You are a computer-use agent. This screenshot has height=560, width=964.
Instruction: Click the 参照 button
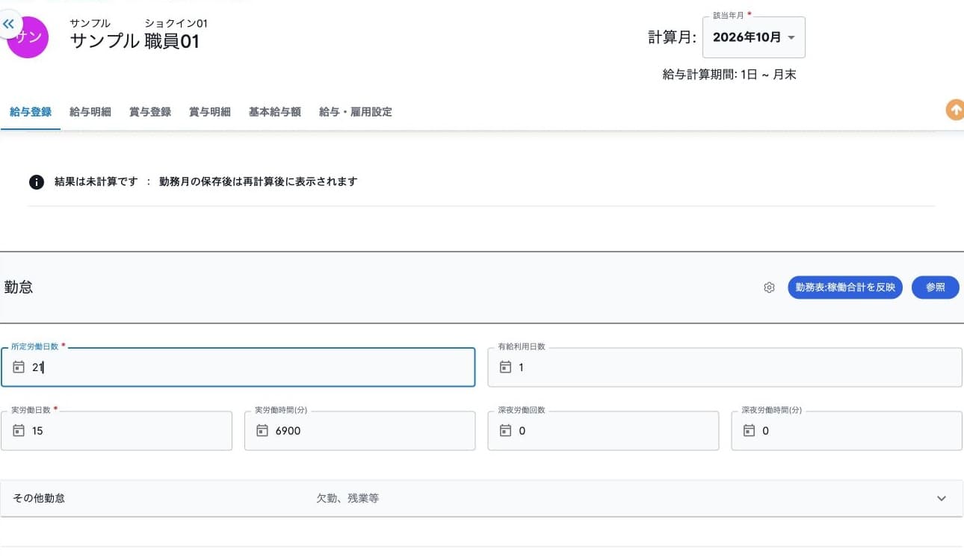click(x=936, y=287)
